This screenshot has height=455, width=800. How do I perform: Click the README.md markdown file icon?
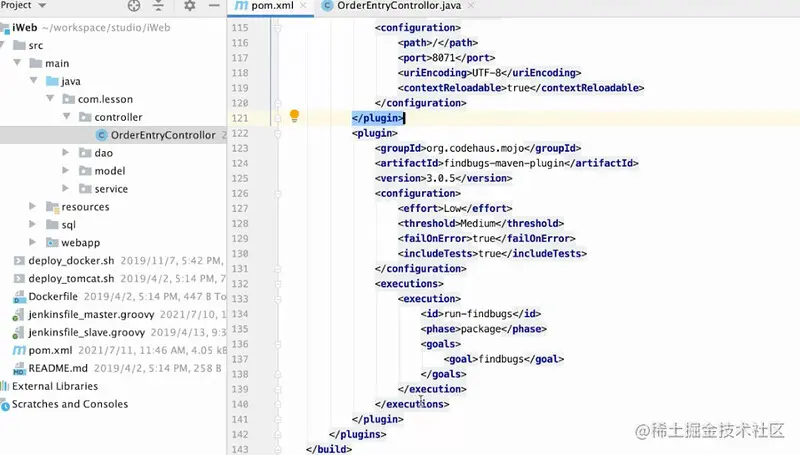click(19, 368)
